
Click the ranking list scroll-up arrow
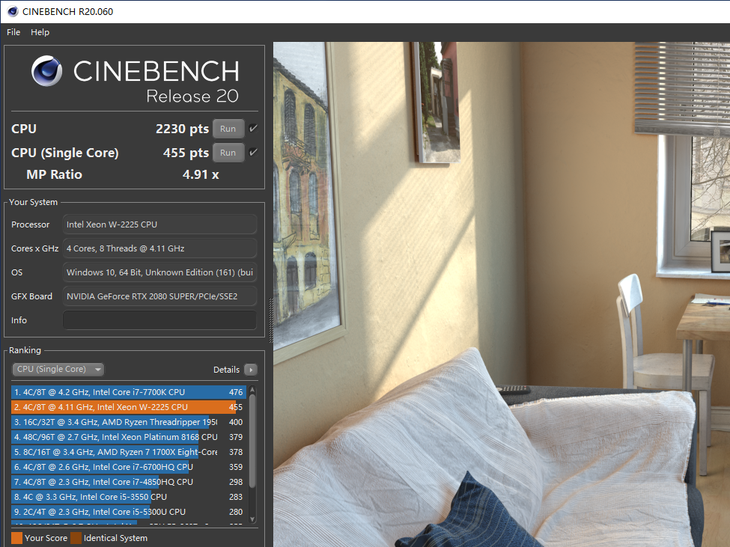pos(252,390)
